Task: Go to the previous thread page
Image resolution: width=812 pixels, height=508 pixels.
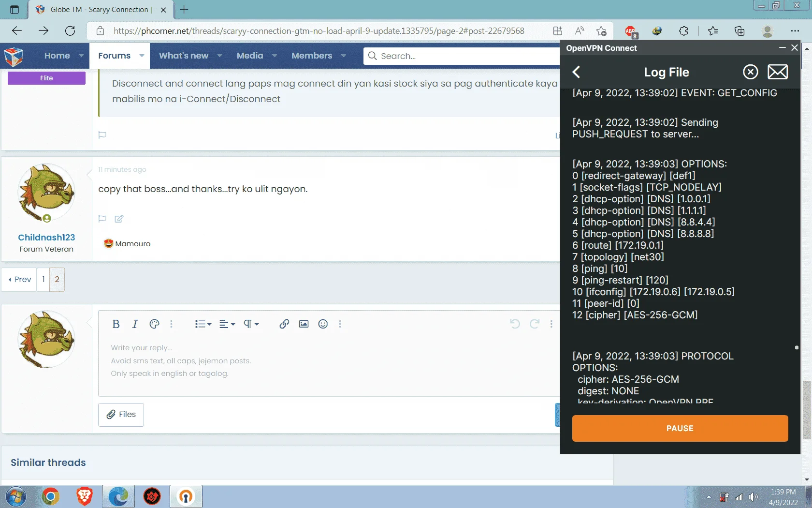Action: pos(19,279)
